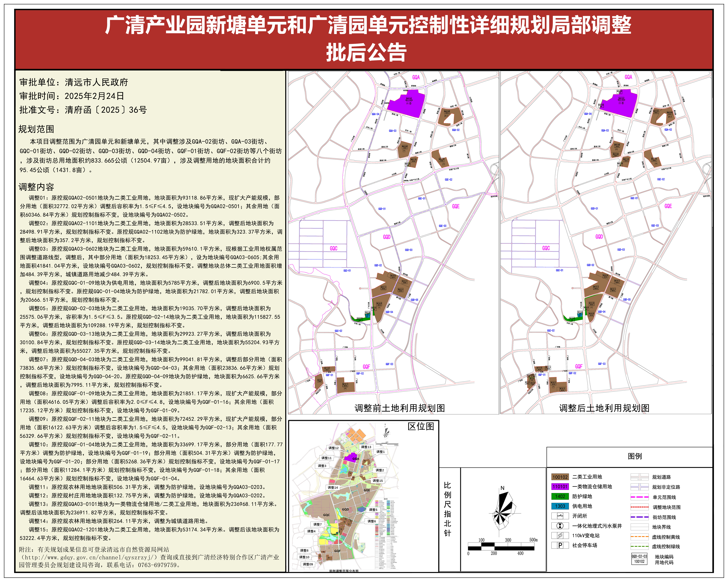This screenshot has height=580, width=728.
Task: Click the 调整09 callout on location map
Action: coord(308,564)
